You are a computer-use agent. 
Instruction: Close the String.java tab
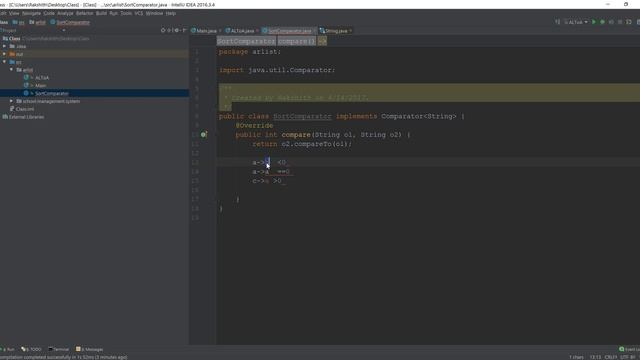coord(350,31)
